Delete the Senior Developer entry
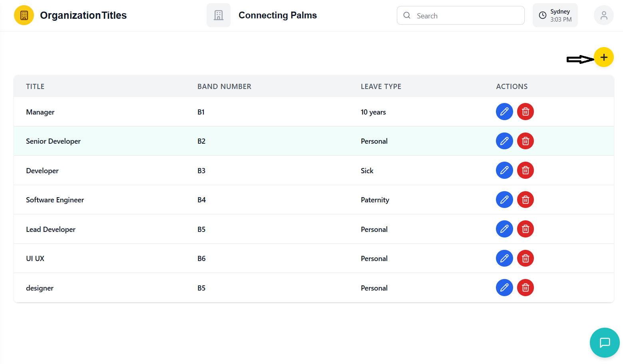623x364 pixels. coord(525,141)
